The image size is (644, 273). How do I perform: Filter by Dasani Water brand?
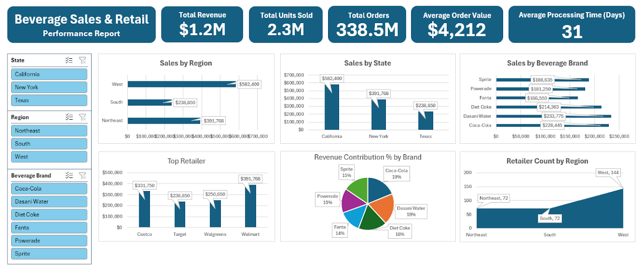49,202
